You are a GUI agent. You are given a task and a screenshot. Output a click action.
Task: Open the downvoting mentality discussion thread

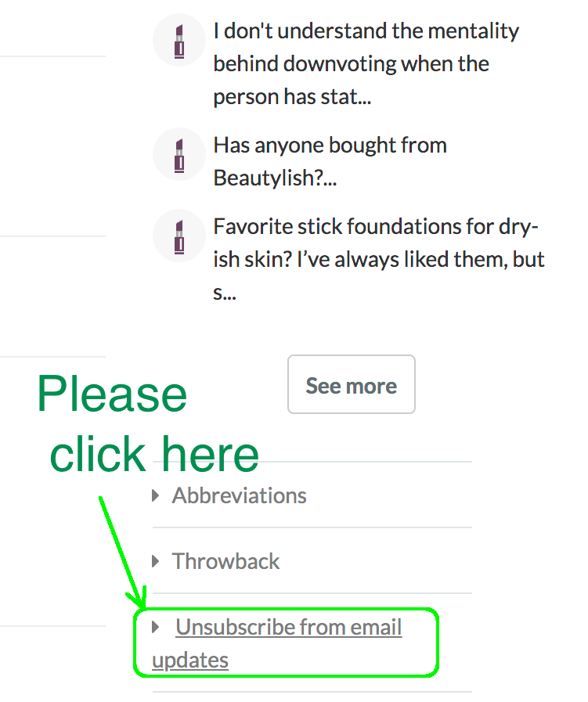tap(365, 63)
